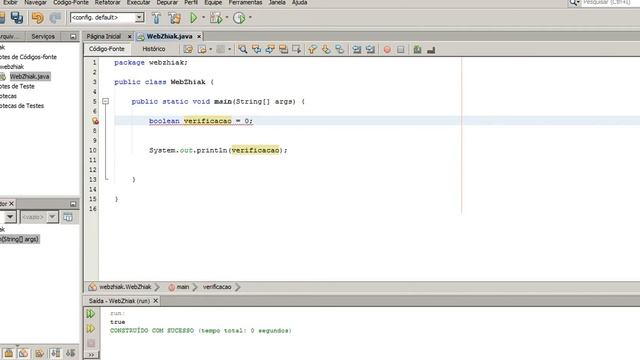The width and height of the screenshot is (640, 360).
Task: Click the class icon next to webzhiak.WebZhiak breadcrumb
Action: point(93,287)
